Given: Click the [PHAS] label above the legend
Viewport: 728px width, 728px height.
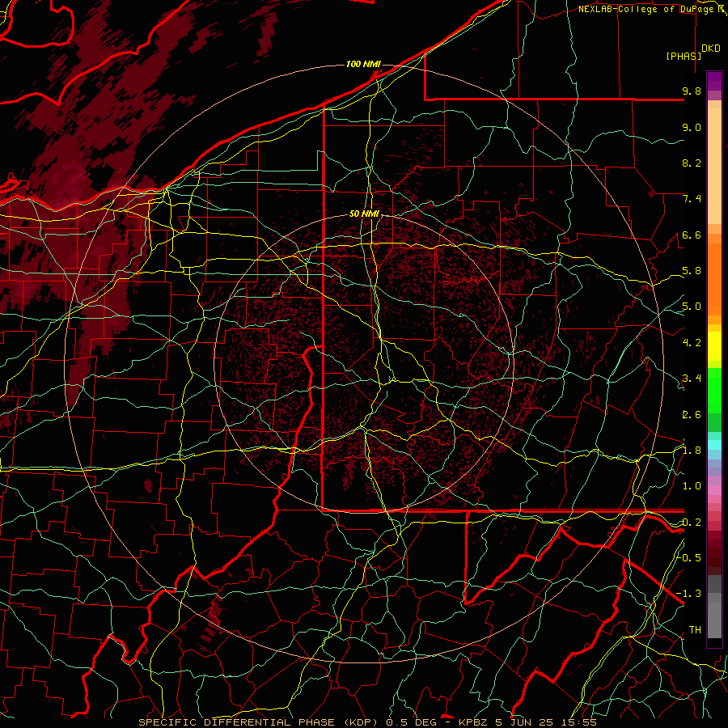Looking at the screenshot, I should [x=684, y=57].
